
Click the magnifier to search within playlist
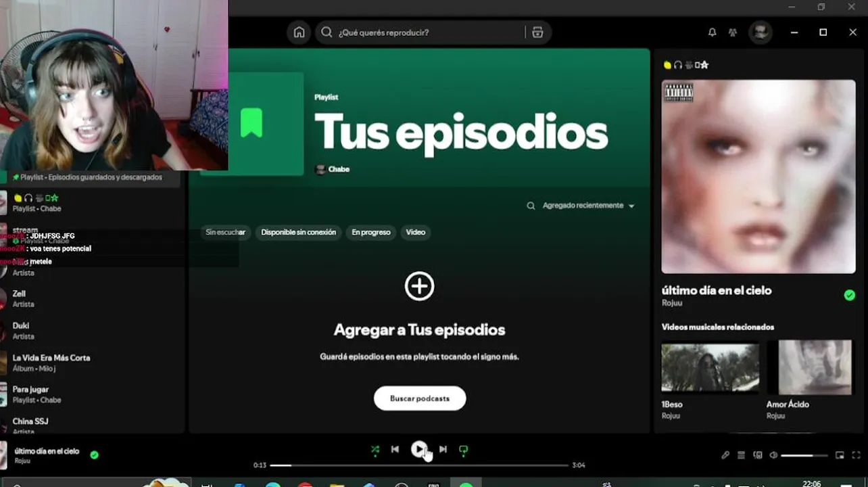click(x=531, y=206)
